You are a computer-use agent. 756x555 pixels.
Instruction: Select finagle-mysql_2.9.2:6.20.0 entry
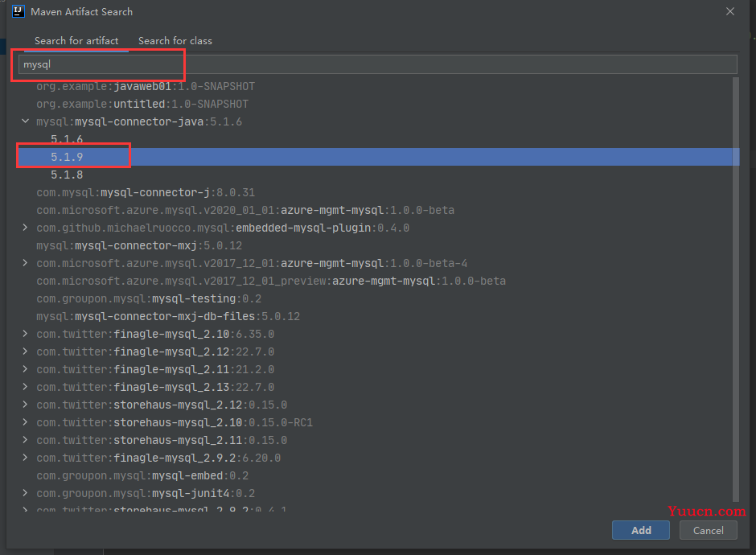click(158, 458)
